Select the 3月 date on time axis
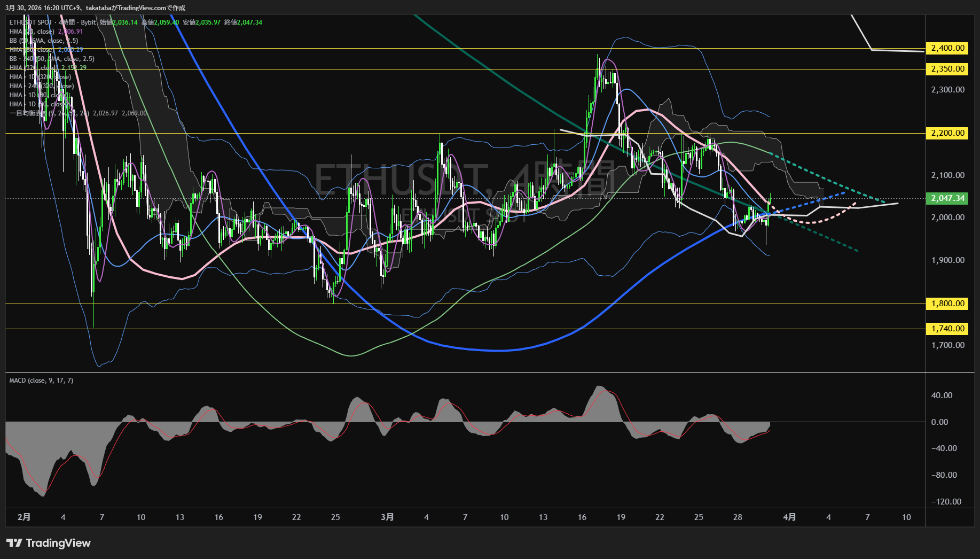This screenshot has width=980, height=559. pyautogui.click(x=387, y=517)
